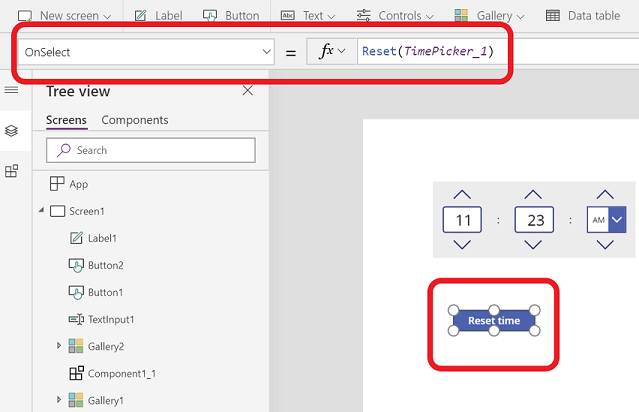Open the AM/PM dropdown in time picker

617,219
